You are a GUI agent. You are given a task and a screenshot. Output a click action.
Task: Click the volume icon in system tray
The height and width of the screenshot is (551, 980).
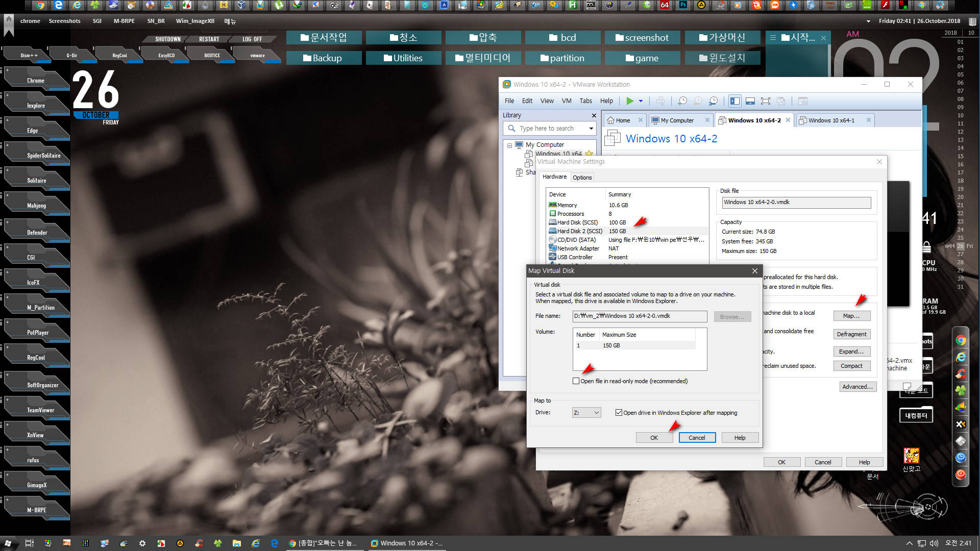(934, 543)
